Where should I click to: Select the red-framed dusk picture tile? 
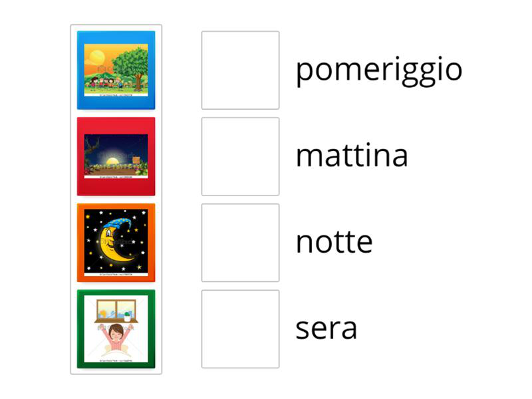116,156
